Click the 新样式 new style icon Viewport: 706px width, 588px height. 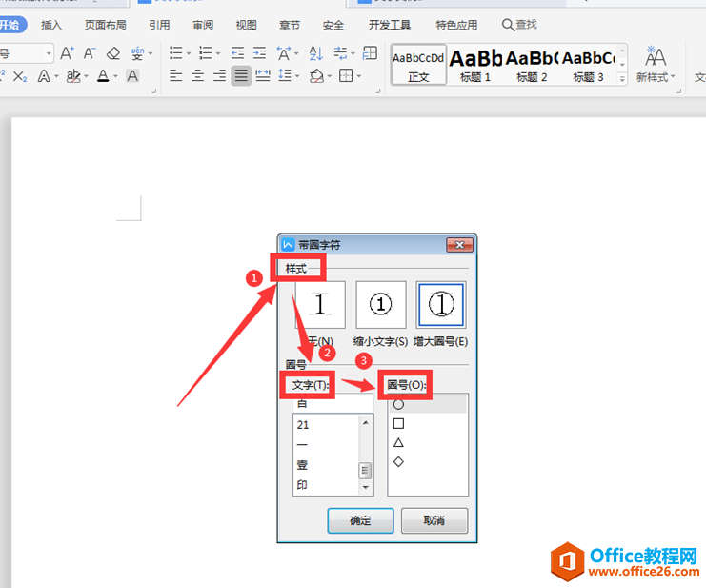656,65
